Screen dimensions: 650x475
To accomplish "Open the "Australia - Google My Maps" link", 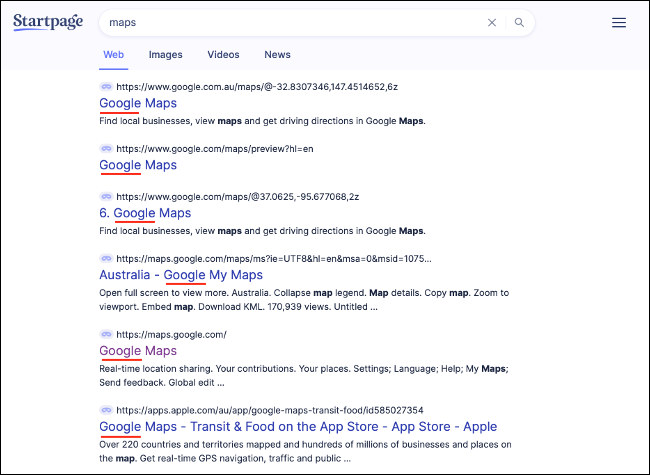I will coord(181,275).
